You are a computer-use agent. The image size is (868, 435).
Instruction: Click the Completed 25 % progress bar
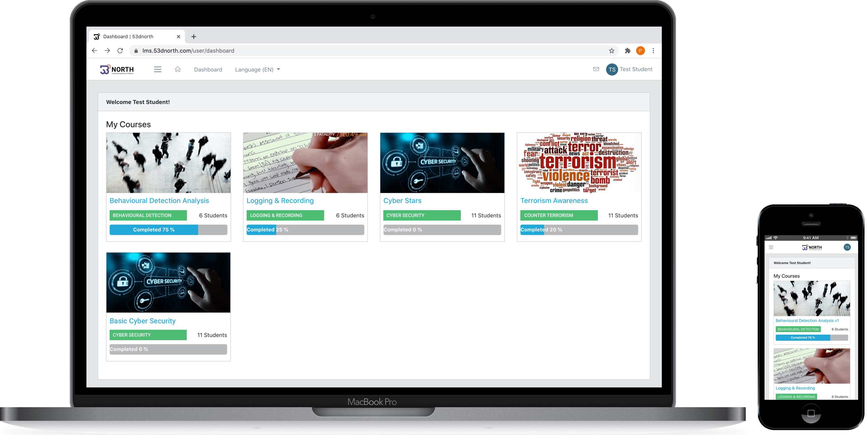305,230
